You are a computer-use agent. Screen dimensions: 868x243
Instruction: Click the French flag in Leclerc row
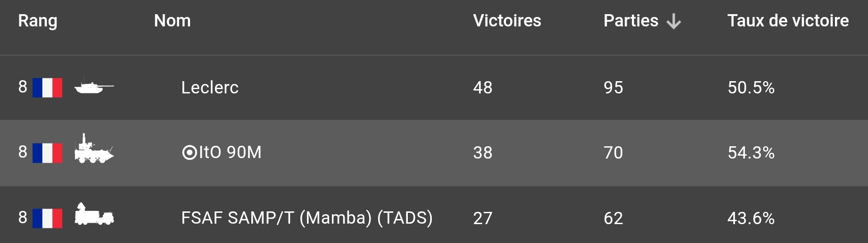[47, 87]
